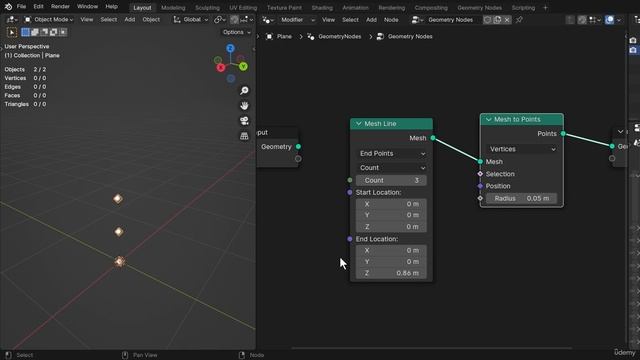640x360 pixels.
Task: Add a new workspace with plus icon
Action: pyautogui.click(x=545, y=7)
